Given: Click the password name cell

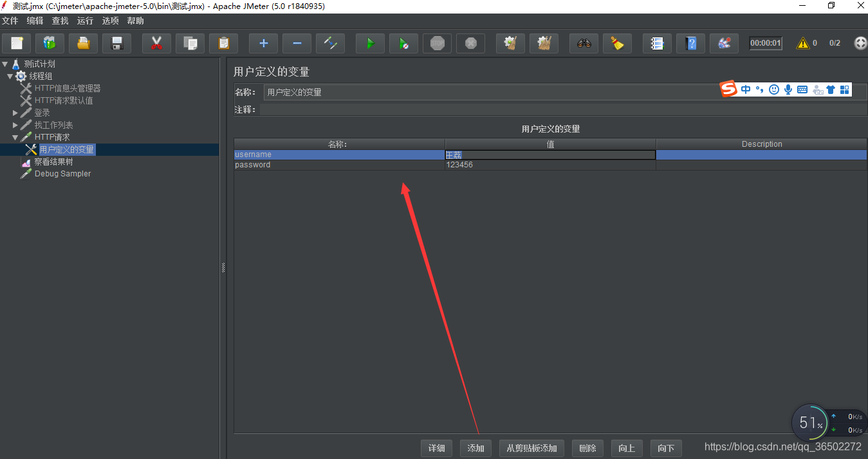Looking at the screenshot, I should point(339,165).
